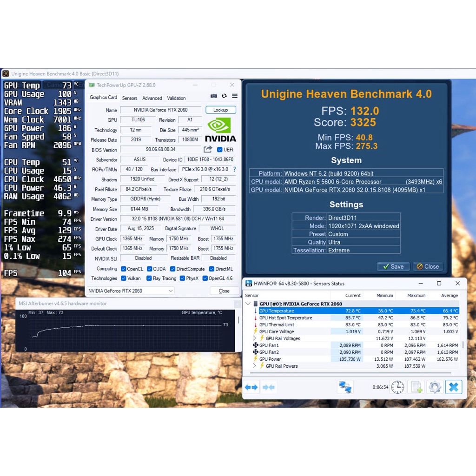Close the Heaven Benchmark results dialog

[428, 266]
